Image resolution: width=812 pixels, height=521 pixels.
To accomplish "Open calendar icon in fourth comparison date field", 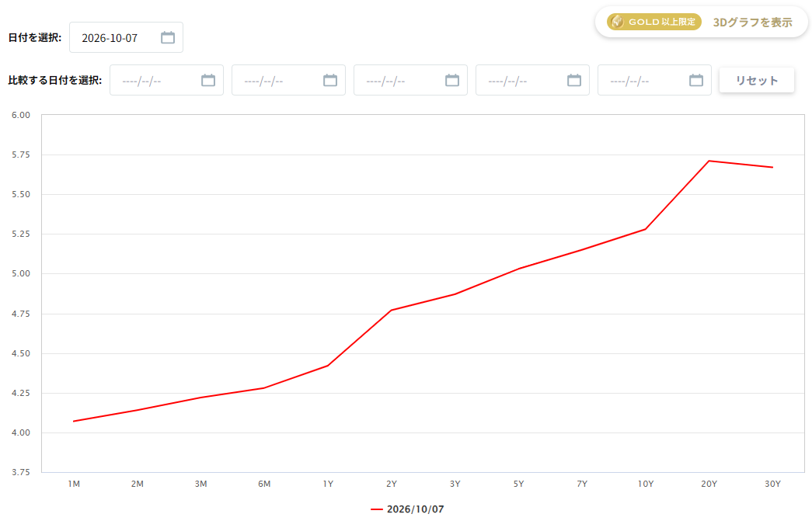I will (x=574, y=80).
